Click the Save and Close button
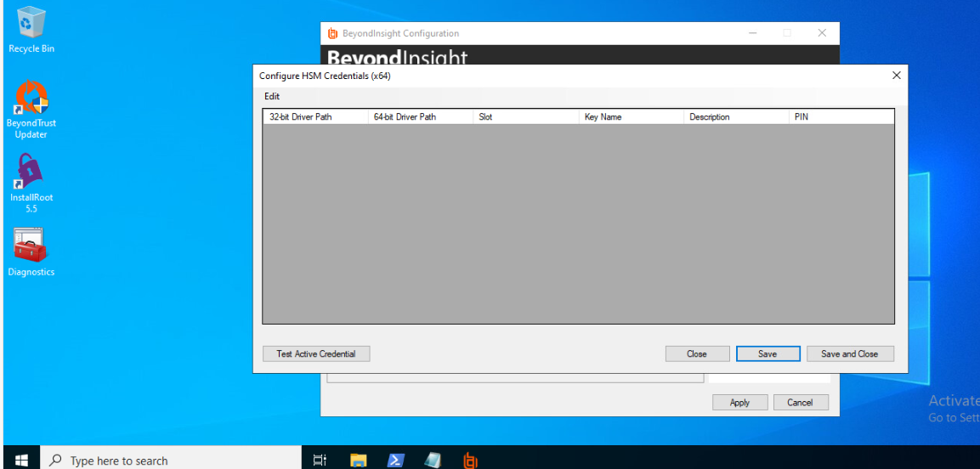 click(x=850, y=353)
